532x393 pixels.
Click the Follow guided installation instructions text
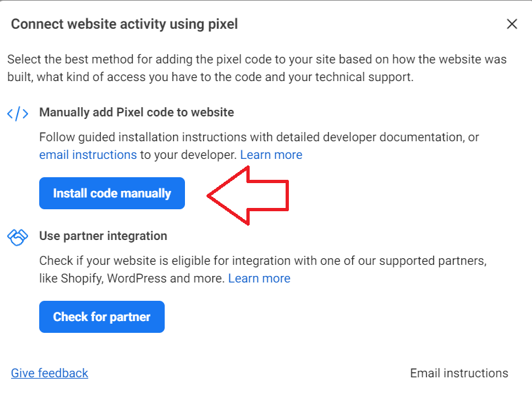click(259, 137)
